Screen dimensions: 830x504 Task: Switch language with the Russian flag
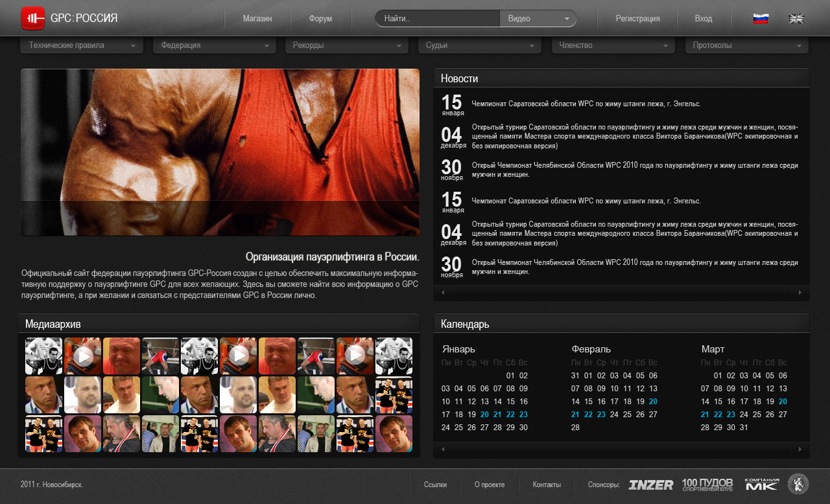761,19
